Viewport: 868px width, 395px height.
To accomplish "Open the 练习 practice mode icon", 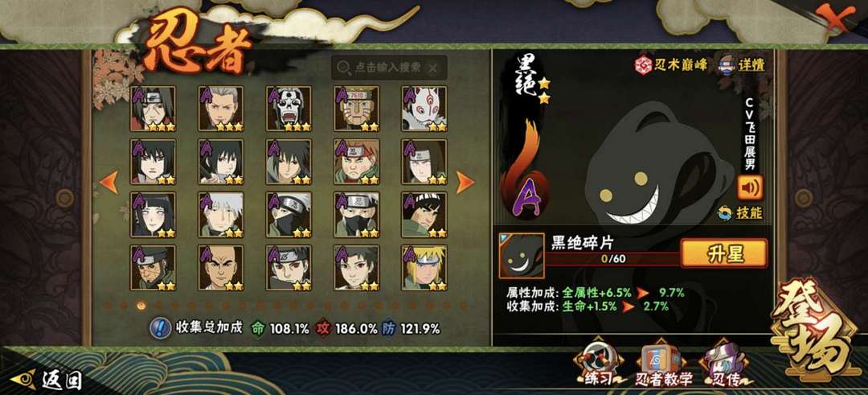I will click(599, 361).
